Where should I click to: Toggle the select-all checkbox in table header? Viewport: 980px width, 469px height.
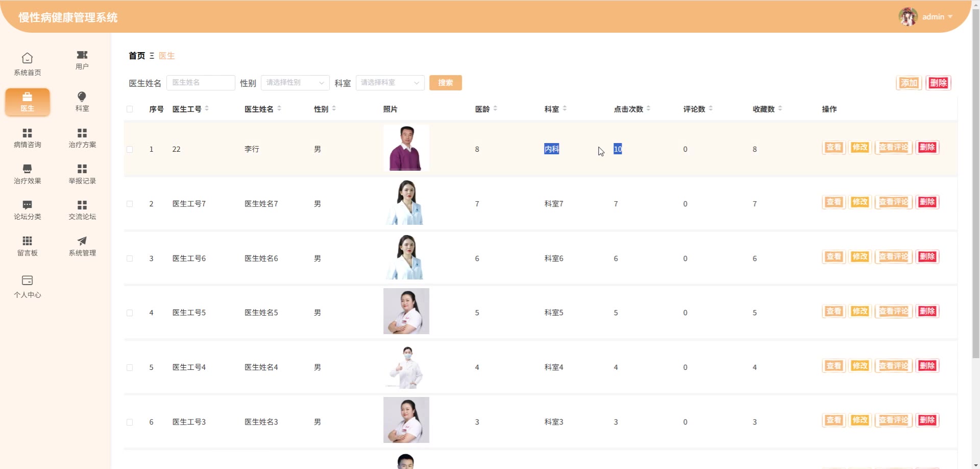[130, 109]
